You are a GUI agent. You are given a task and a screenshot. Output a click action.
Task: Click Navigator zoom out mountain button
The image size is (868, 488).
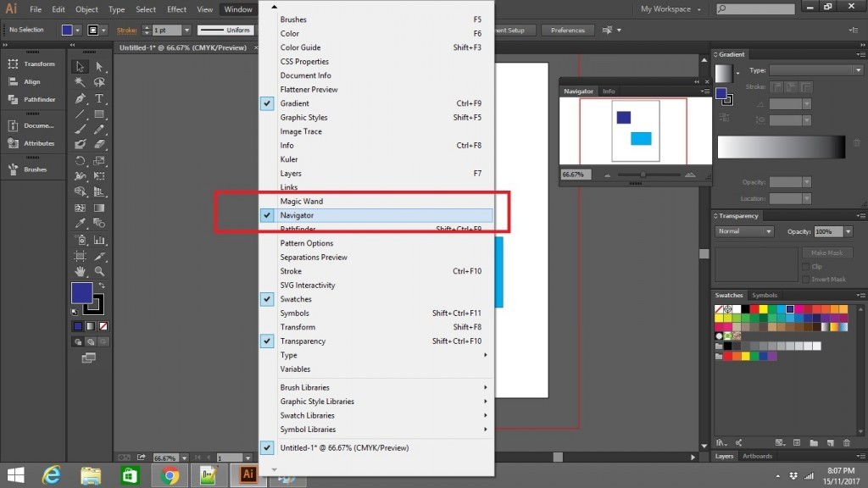tap(607, 175)
